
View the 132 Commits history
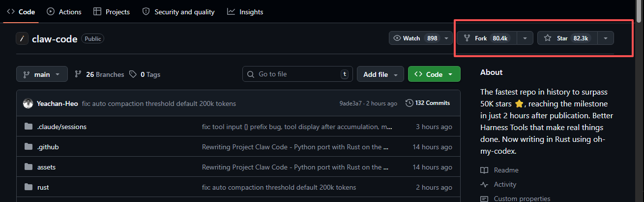tap(428, 103)
